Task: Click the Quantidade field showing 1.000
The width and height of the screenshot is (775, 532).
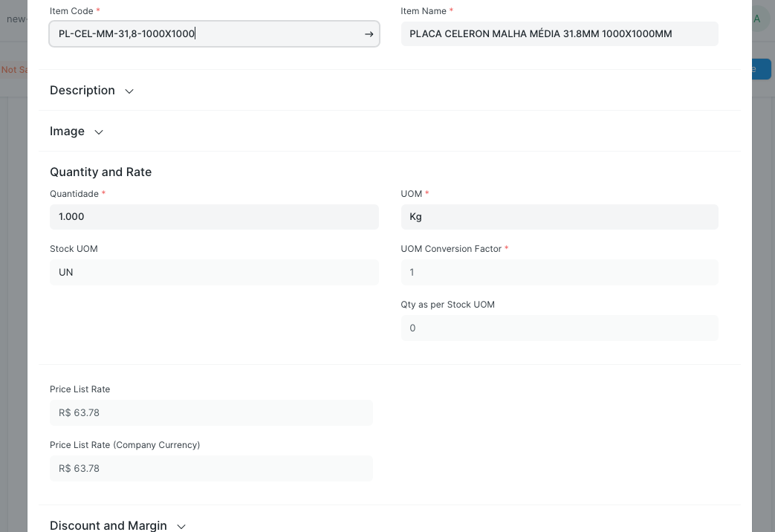Action: tap(214, 216)
